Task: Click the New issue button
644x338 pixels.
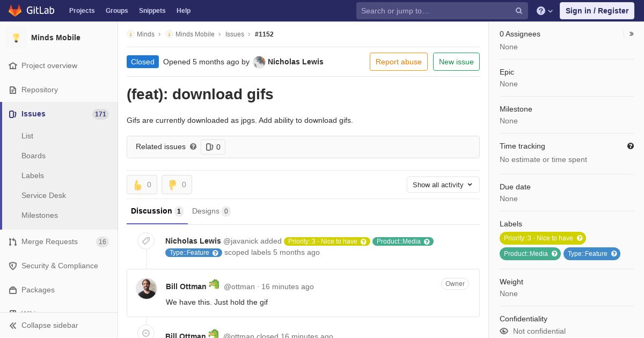Action: pos(456,62)
